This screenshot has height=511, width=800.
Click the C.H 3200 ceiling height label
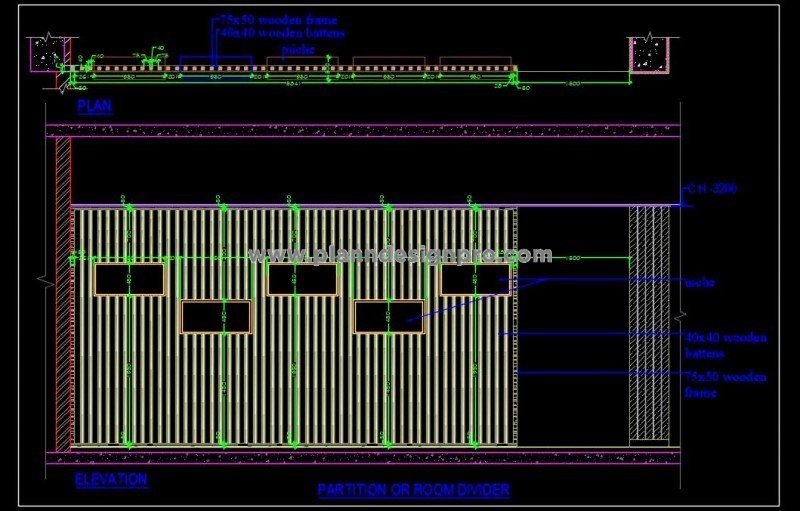[713, 188]
